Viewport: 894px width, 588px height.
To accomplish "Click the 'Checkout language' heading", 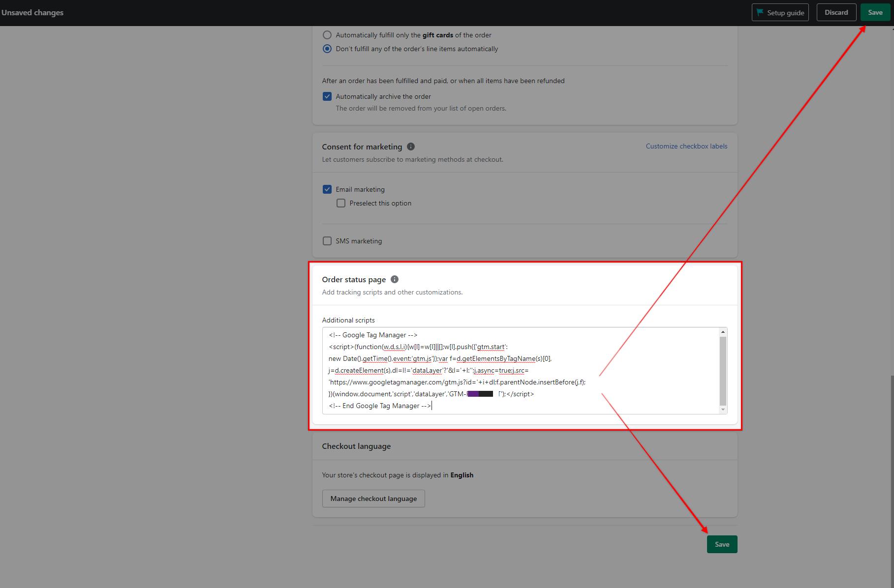I will point(356,446).
